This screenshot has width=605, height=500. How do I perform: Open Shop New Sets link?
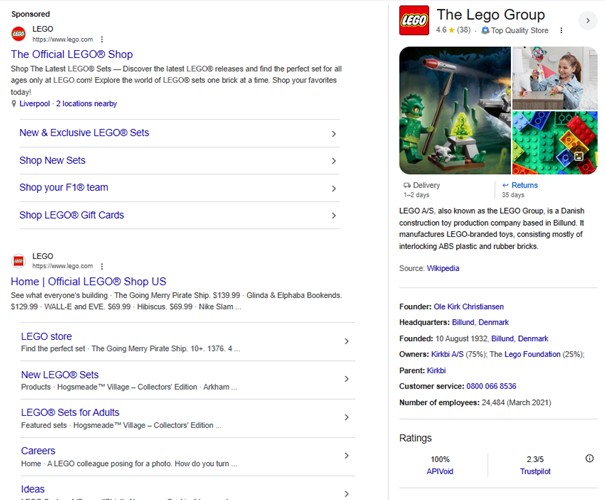coord(52,160)
